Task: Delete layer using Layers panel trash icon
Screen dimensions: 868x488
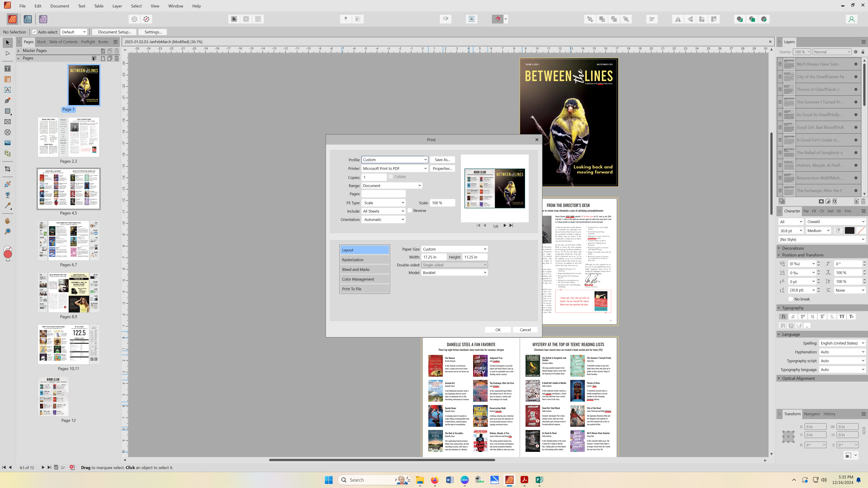Action: coord(863,201)
